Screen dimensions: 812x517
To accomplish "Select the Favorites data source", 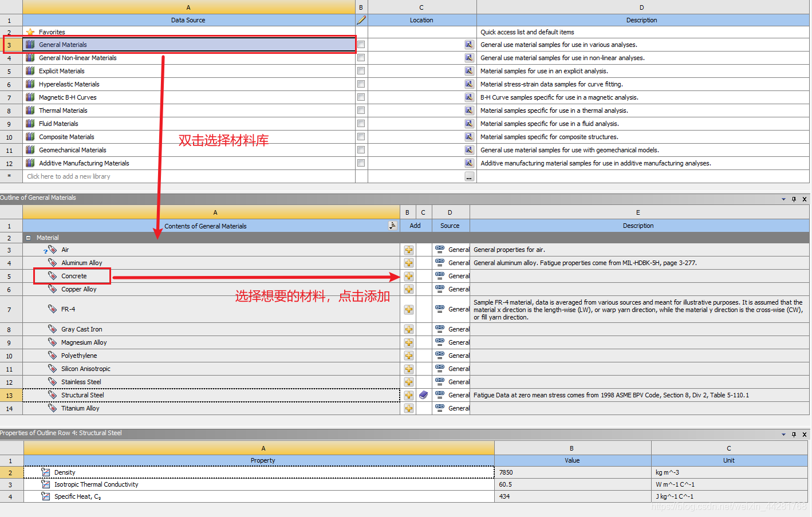I will [x=52, y=32].
